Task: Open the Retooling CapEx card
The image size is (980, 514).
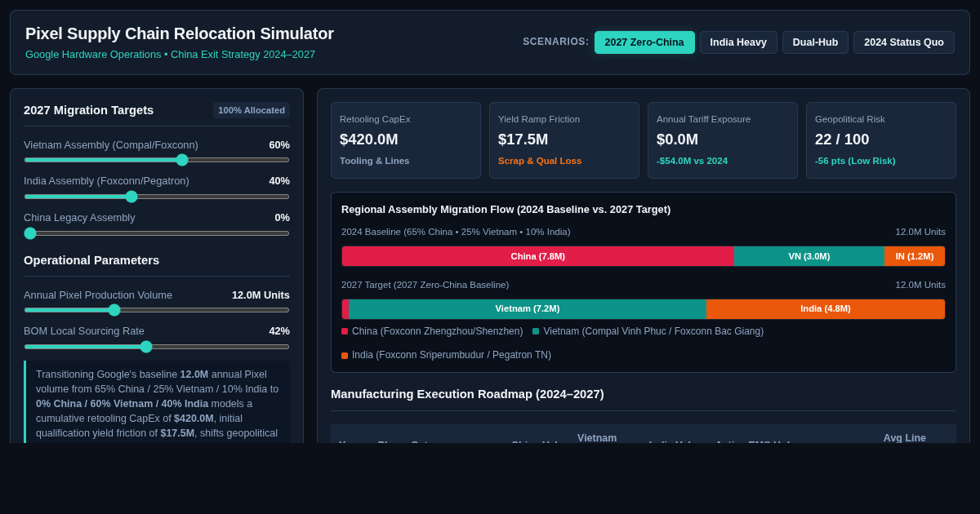Action: (406, 140)
